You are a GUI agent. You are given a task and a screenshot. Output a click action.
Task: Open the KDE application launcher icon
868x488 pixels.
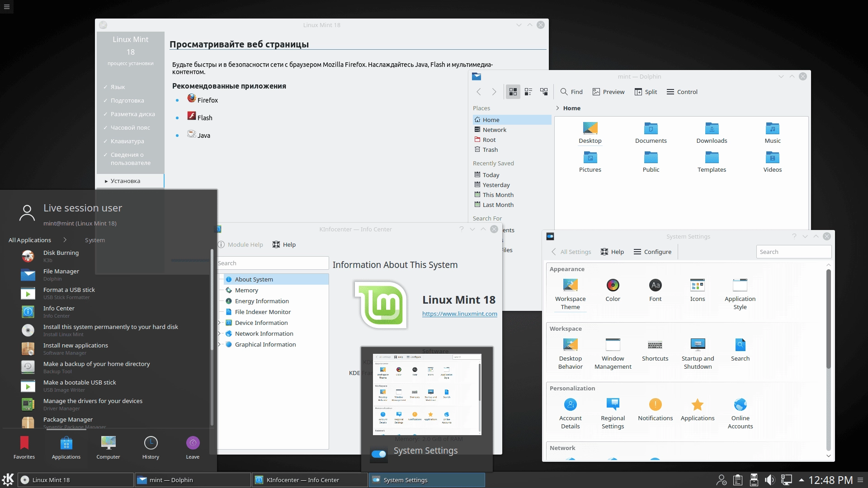coord(8,479)
